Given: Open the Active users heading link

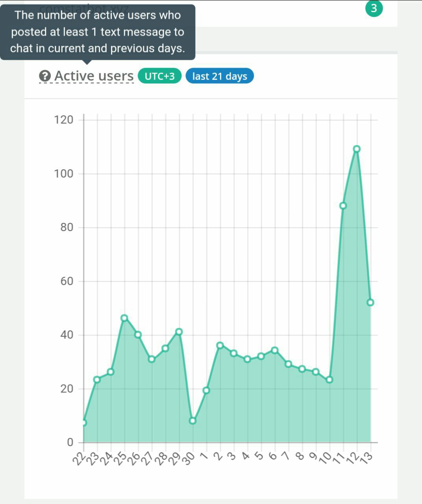Looking at the screenshot, I should pyautogui.click(x=94, y=76).
